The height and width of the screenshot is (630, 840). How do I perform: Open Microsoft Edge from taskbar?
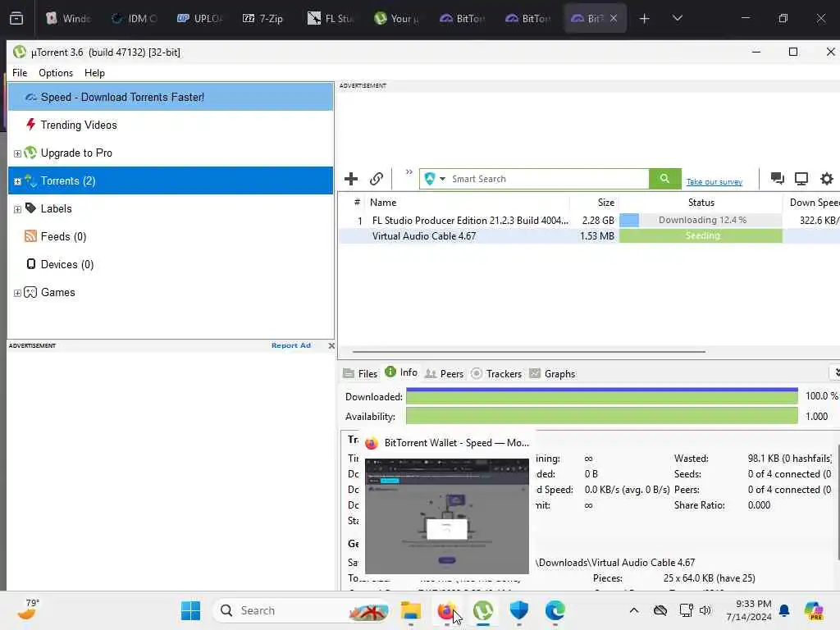pyautogui.click(x=555, y=610)
